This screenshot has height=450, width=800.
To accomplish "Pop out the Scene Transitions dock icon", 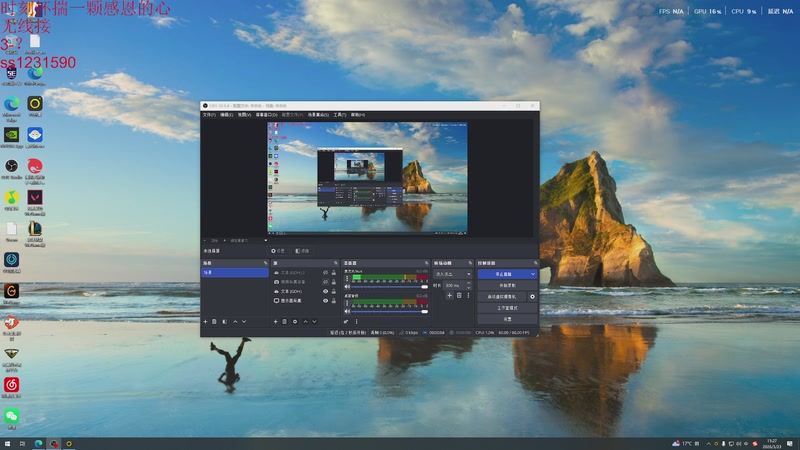I will (x=470, y=263).
